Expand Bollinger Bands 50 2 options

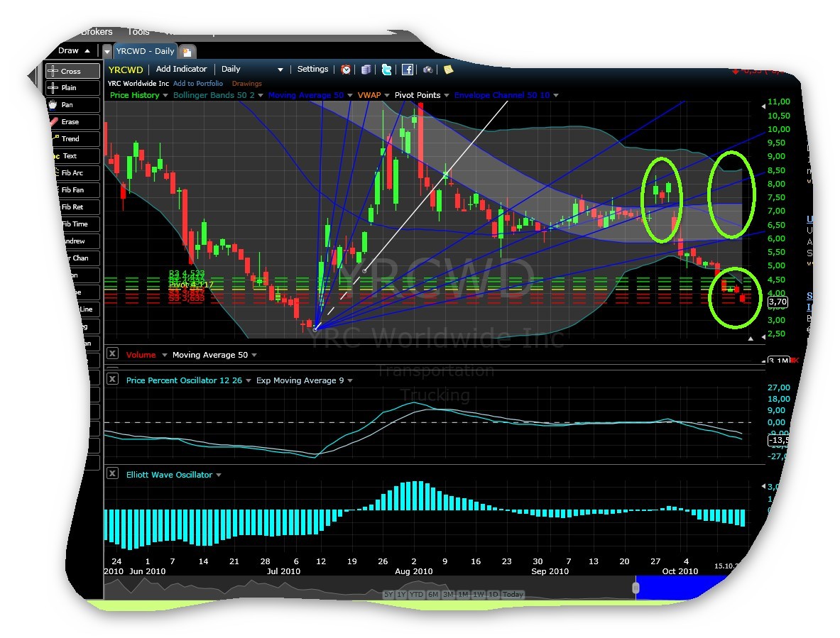point(261,95)
